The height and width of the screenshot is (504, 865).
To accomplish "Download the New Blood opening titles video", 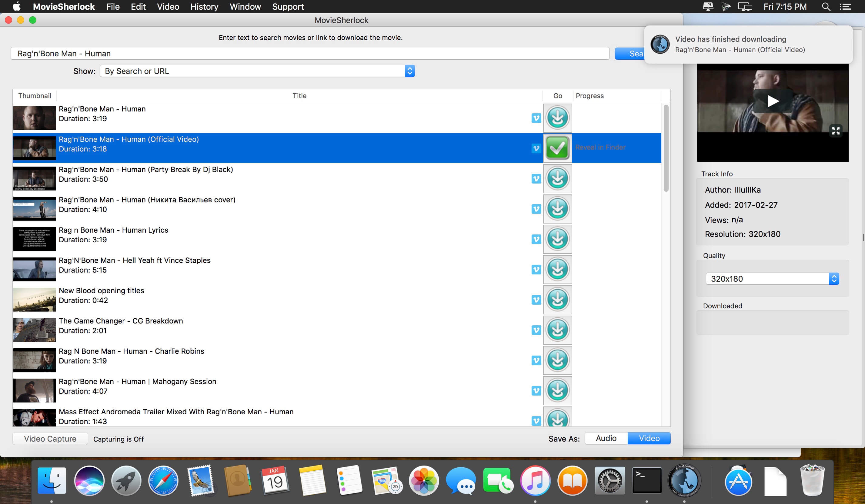I will tap(557, 300).
